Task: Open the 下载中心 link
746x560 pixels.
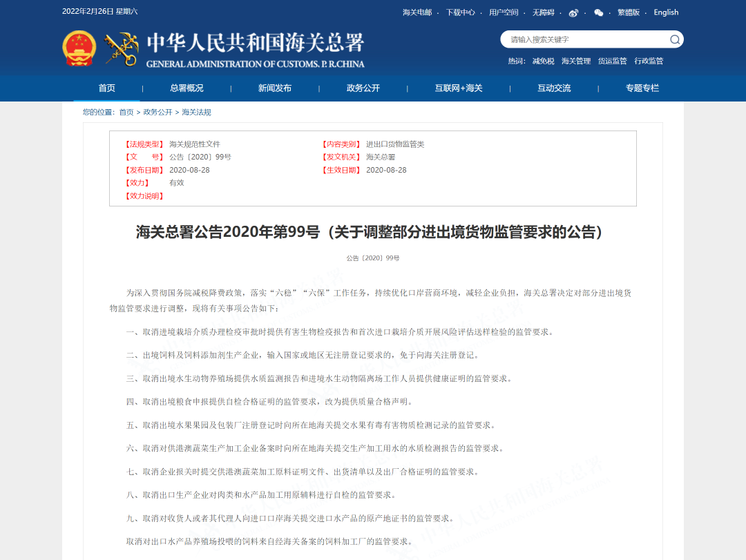Action: (x=460, y=12)
